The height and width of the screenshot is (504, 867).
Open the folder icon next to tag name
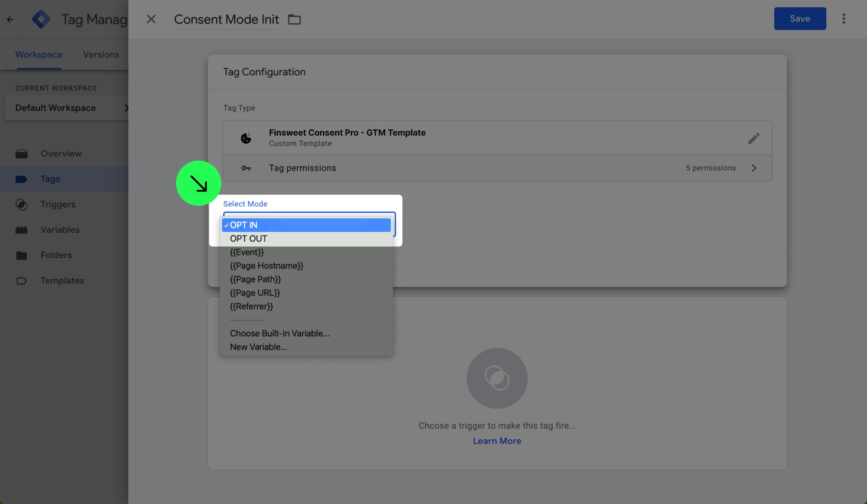click(294, 19)
